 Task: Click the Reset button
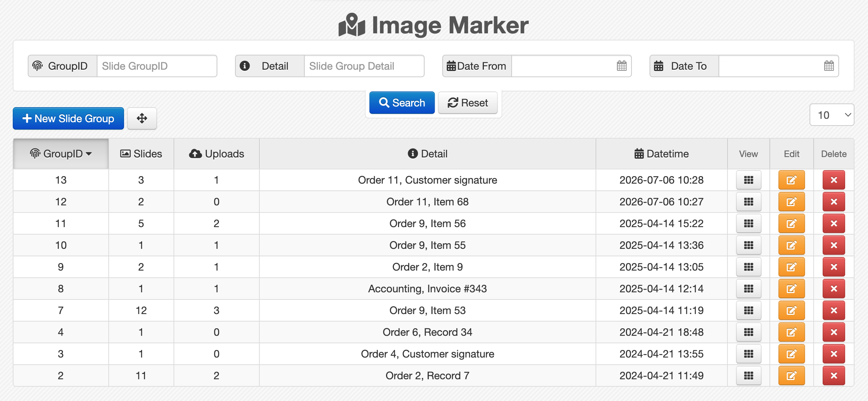pyautogui.click(x=468, y=103)
